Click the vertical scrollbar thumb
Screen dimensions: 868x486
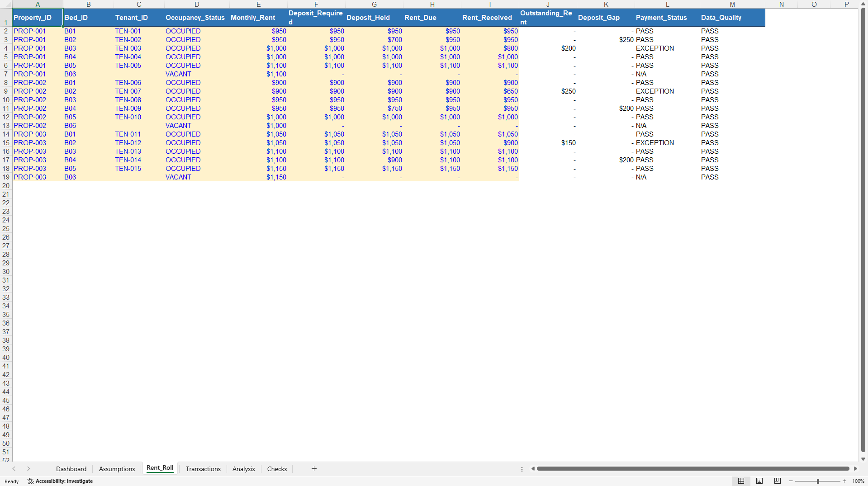[x=863, y=231]
